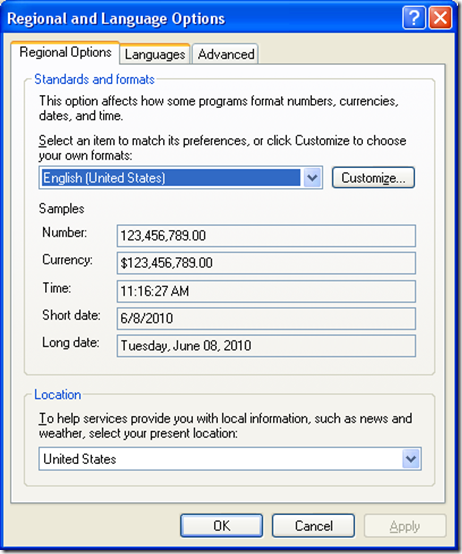The width and height of the screenshot is (462, 554).
Task: Click the Short date sample field
Action: pos(266,318)
